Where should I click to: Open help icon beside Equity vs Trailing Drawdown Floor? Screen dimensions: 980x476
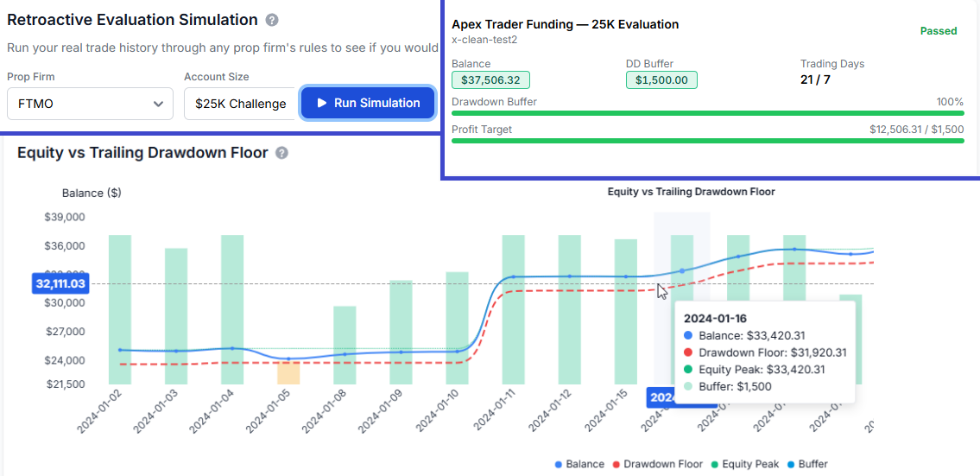tap(281, 153)
